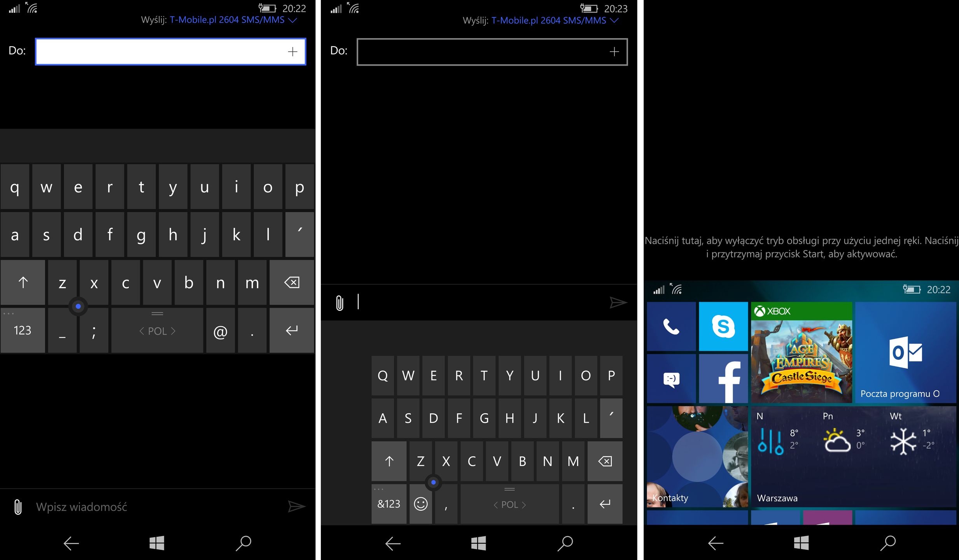The image size is (959, 560).
Task: Open the Messaging tile with smiley bubble
Action: [x=671, y=378]
